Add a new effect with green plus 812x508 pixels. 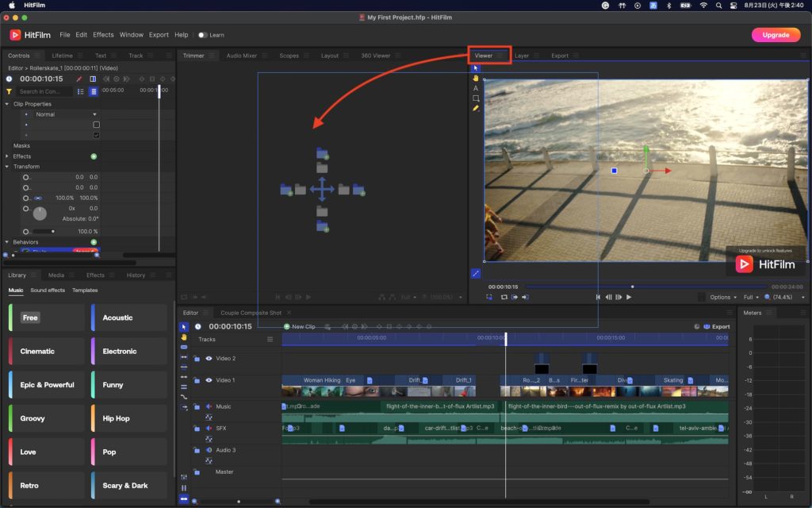(x=94, y=156)
